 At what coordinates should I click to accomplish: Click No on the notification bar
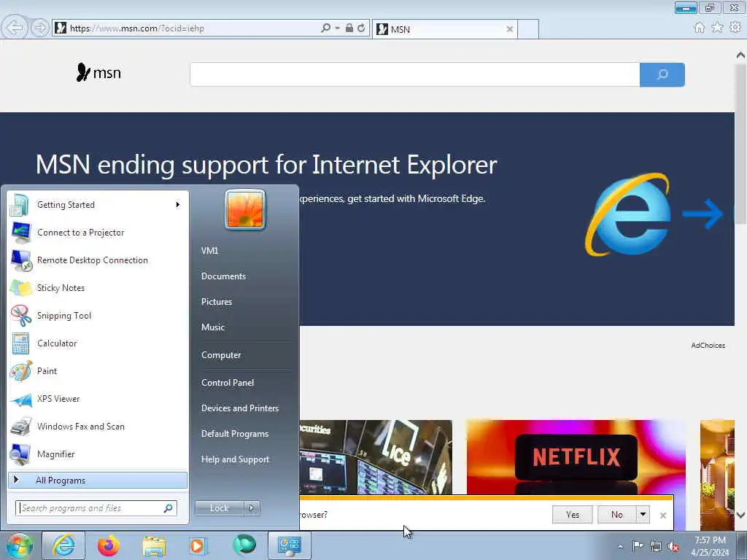click(617, 514)
